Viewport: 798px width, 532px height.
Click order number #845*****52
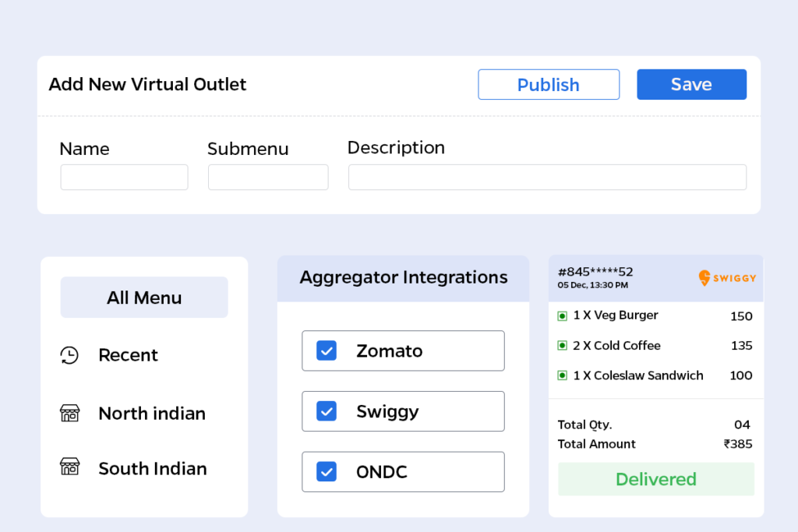[x=595, y=272]
